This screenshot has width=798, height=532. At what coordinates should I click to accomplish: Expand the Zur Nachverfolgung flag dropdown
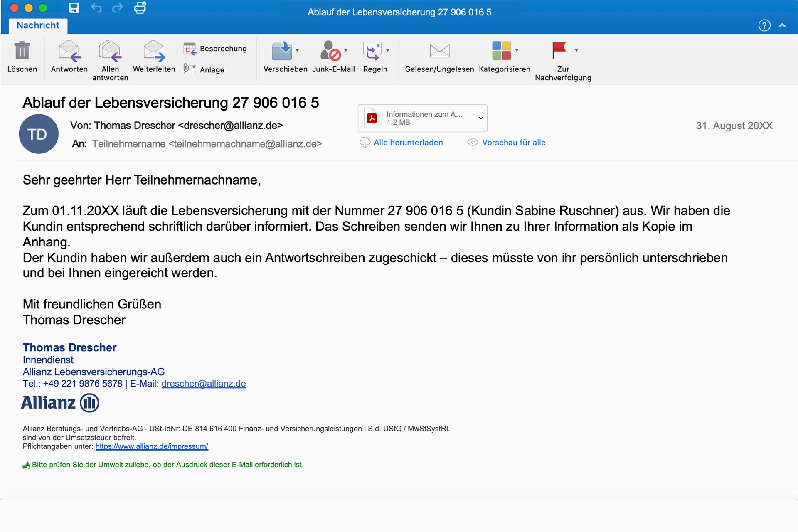click(x=576, y=50)
